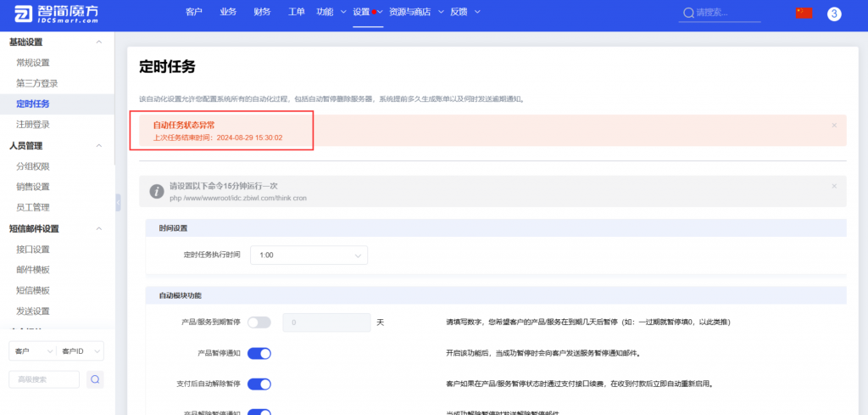Open the 客户ID dropdown in sidebar search

[x=81, y=351]
